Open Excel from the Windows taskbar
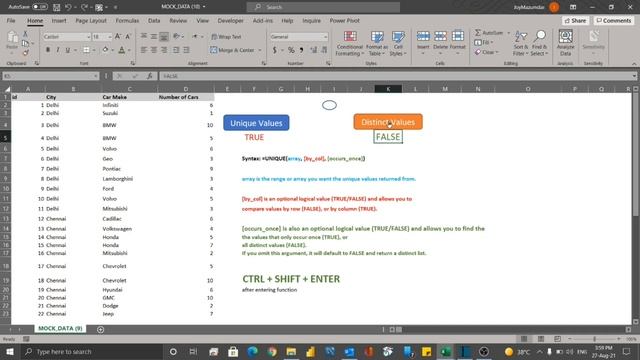The height and width of the screenshot is (360, 640). (445, 351)
